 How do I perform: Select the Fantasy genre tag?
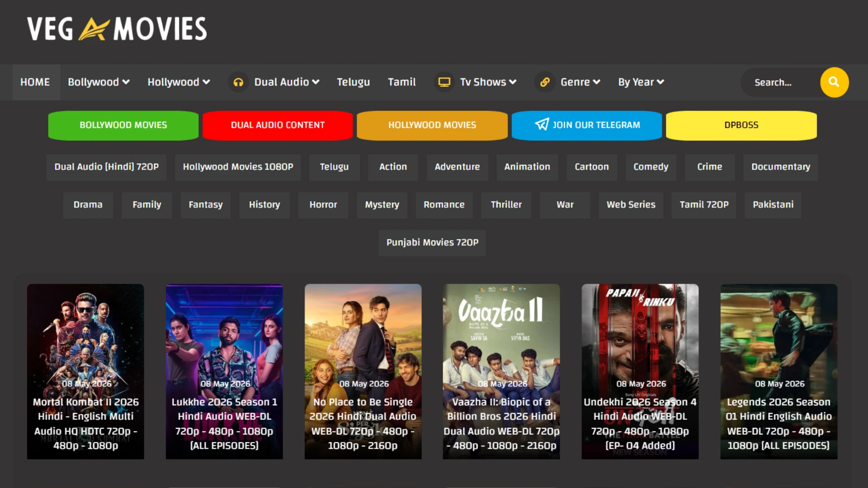tap(206, 205)
